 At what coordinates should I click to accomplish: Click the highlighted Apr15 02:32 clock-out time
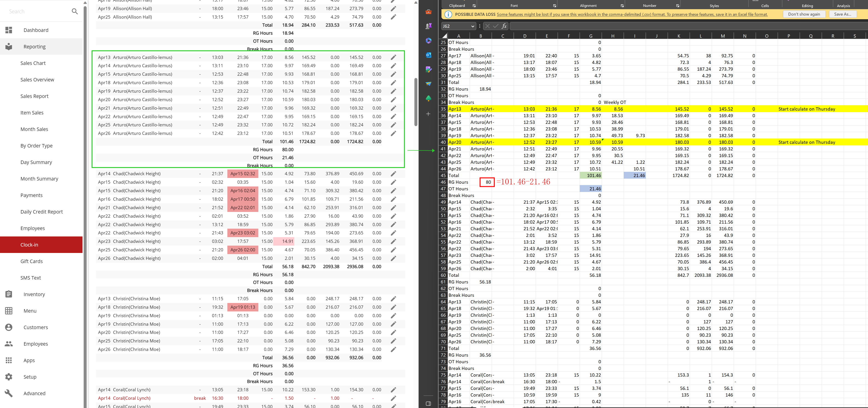(242, 174)
